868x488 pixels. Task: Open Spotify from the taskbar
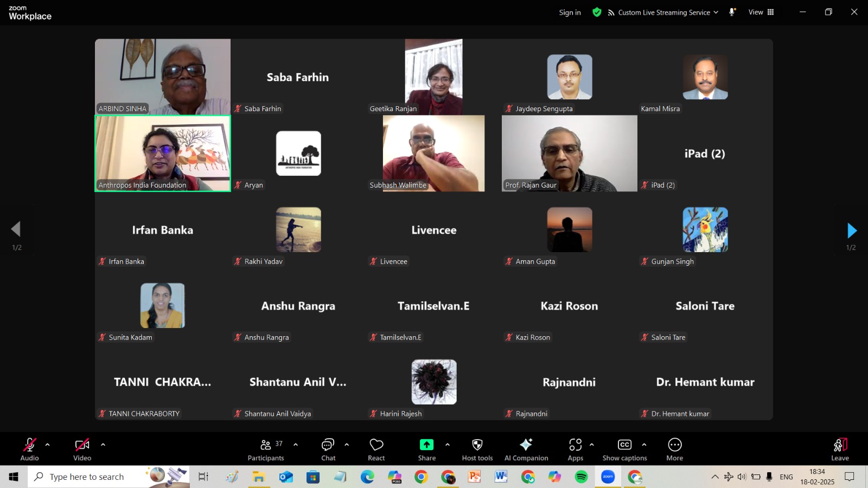[x=581, y=477]
